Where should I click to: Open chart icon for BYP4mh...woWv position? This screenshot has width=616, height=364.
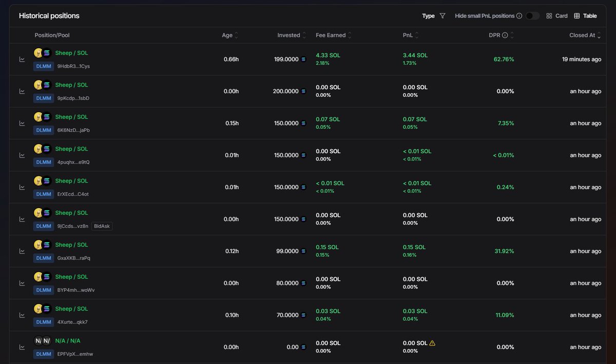click(x=22, y=283)
